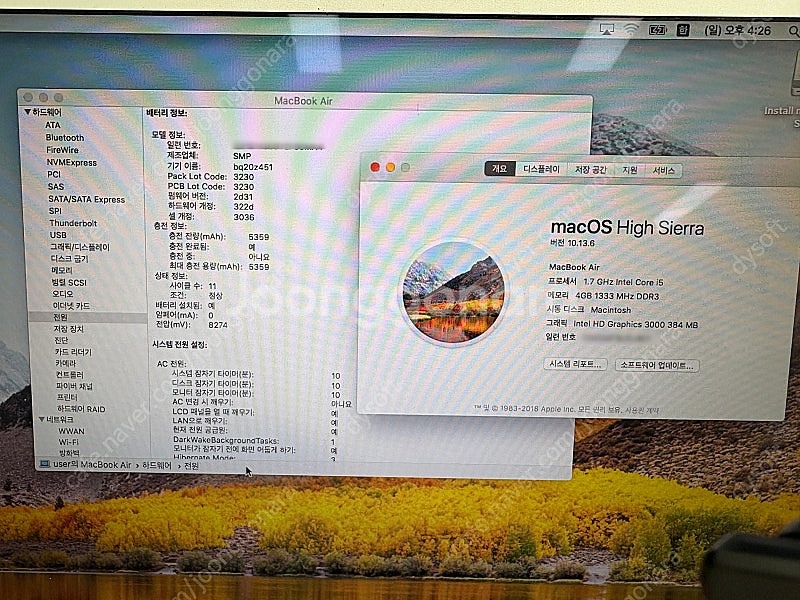Click the battery charging status icon
The width and height of the screenshot is (800, 600).
click(x=658, y=30)
